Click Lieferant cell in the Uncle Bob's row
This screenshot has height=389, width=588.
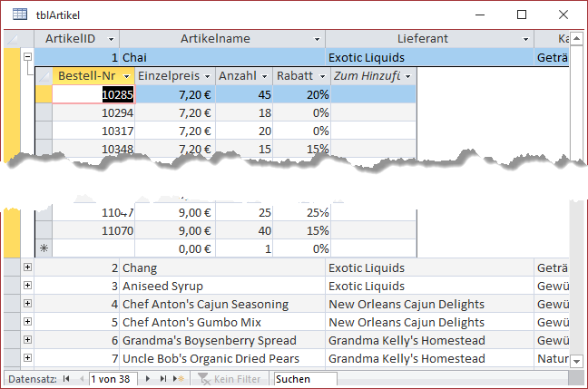click(x=430, y=358)
